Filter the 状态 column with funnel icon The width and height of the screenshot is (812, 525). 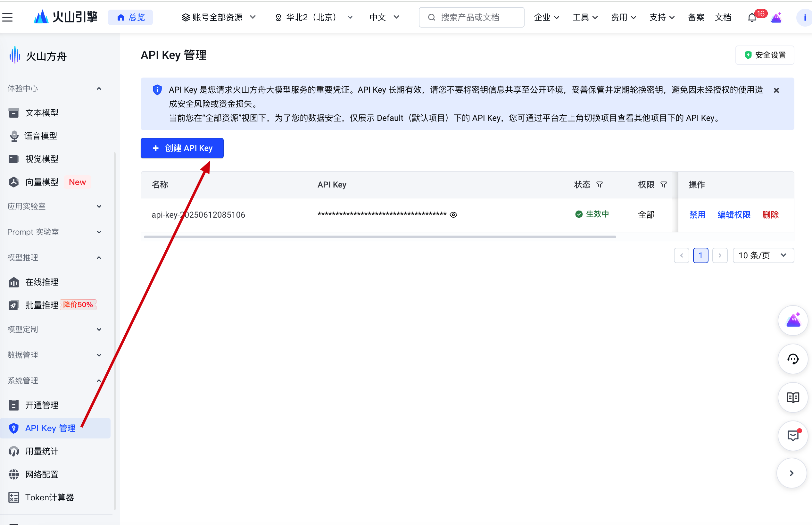point(599,184)
